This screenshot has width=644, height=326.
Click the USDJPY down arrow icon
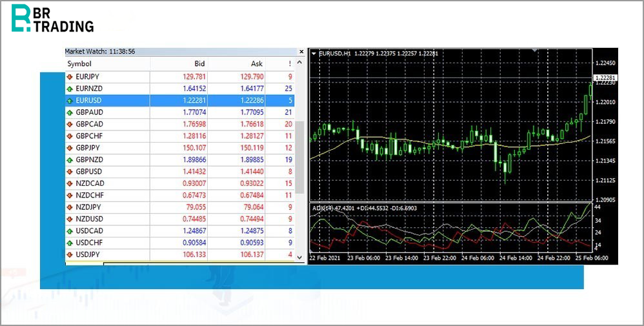point(70,255)
